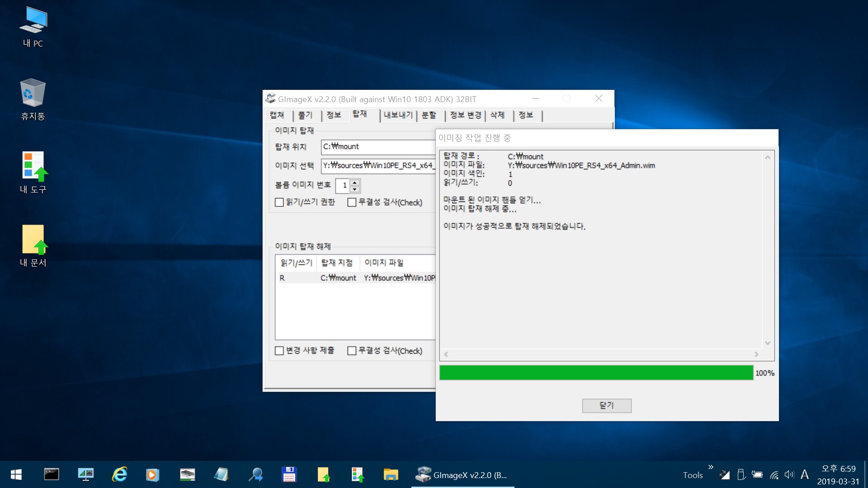
Task: Click the tray safely-remove icon
Action: (x=725, y=474)
